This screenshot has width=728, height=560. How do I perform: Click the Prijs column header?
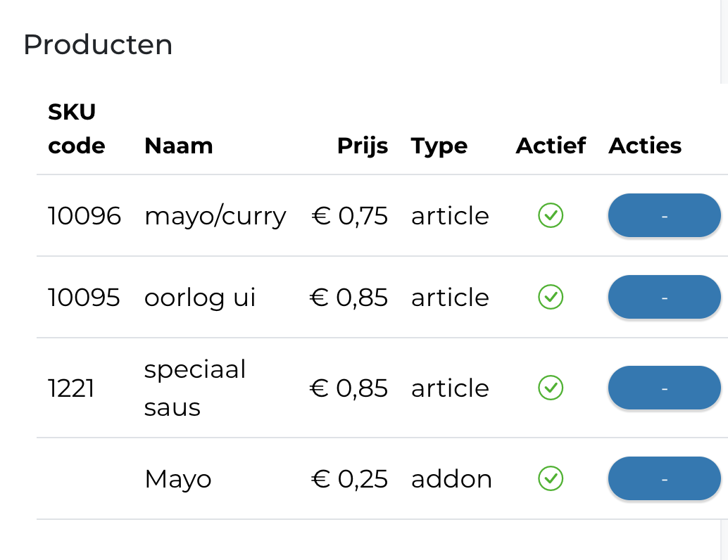363,146
